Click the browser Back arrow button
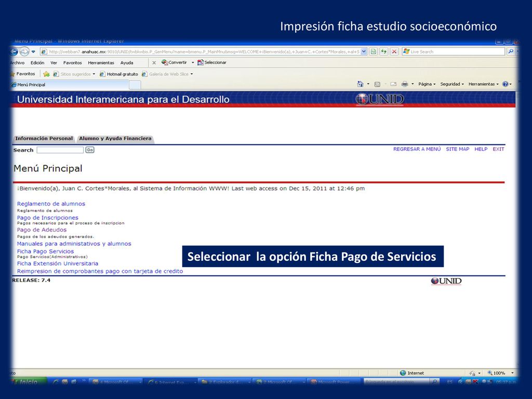This screenshot has width=532, height=399. point(14,51)
